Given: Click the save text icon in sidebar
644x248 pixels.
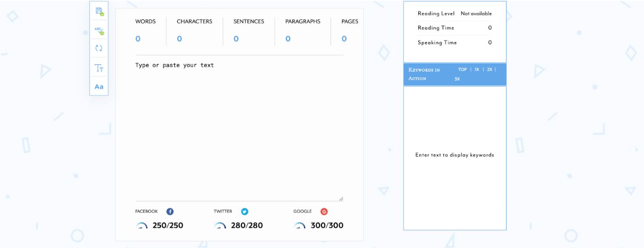Looking at the screenshot, I should pos(99,11).
